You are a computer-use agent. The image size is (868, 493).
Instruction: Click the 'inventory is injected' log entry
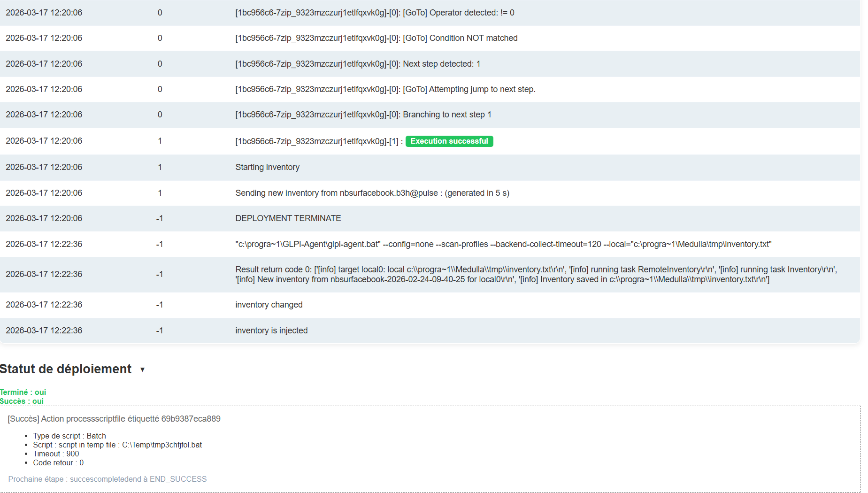click(271, 331)
